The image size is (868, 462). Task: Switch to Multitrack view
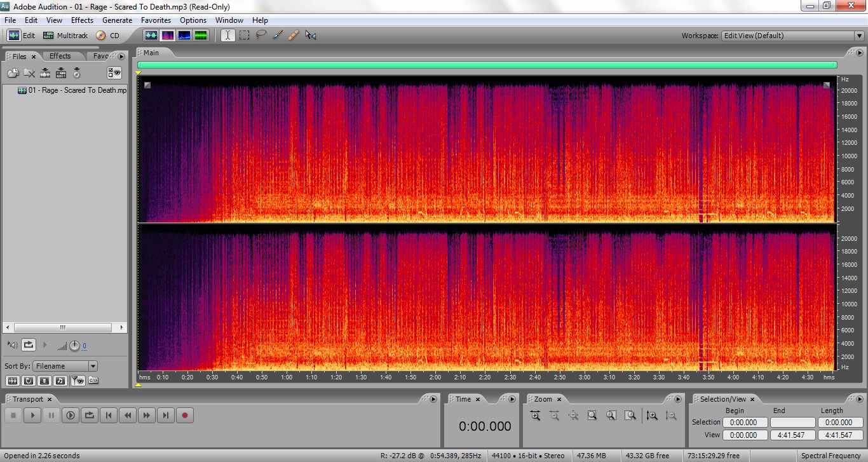tap(65, 36)
